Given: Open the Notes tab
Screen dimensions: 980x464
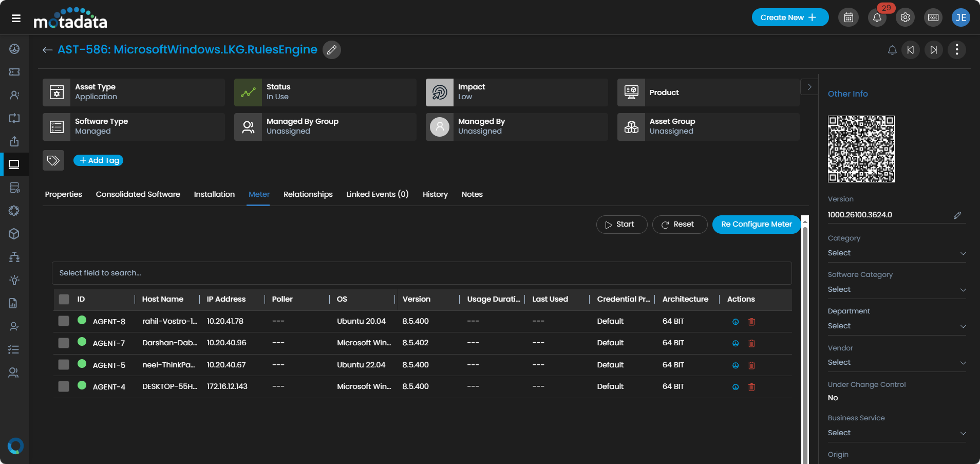Looking at the screenshot, I should 472,194.
